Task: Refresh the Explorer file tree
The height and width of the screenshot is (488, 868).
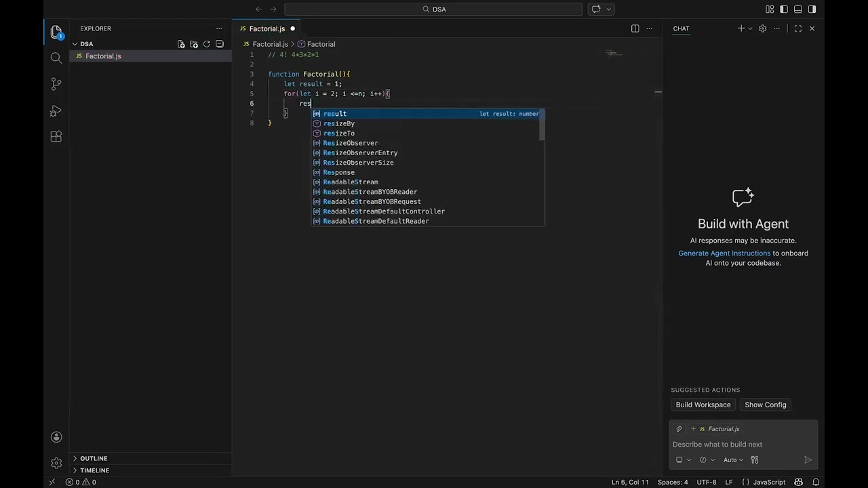Action: coord(207,44)
